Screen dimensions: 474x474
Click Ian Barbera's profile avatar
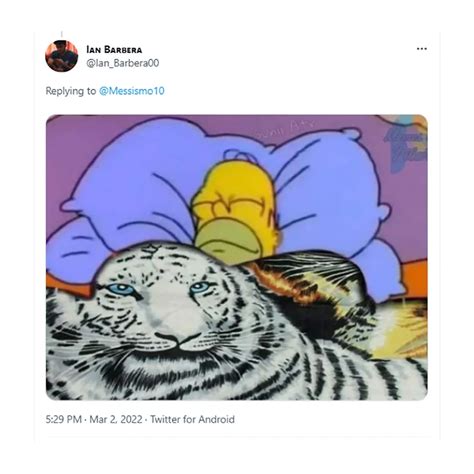(62, 56)
